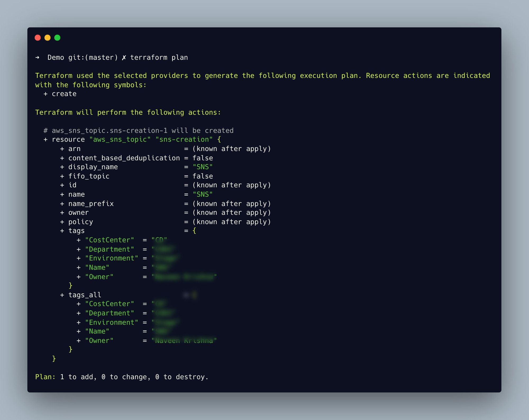Click "CostCenter" key under tags_all
The height and width of the screenshot is (420, 529).
110,304
